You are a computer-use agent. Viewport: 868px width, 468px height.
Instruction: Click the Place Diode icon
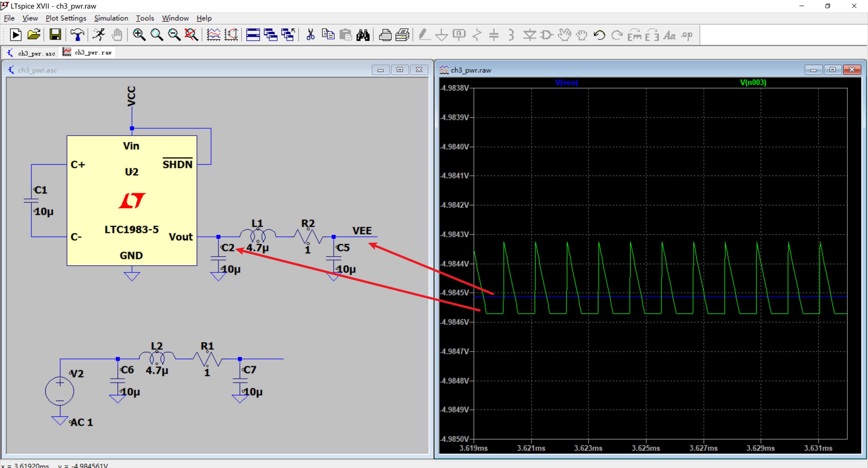coord(529,35)
